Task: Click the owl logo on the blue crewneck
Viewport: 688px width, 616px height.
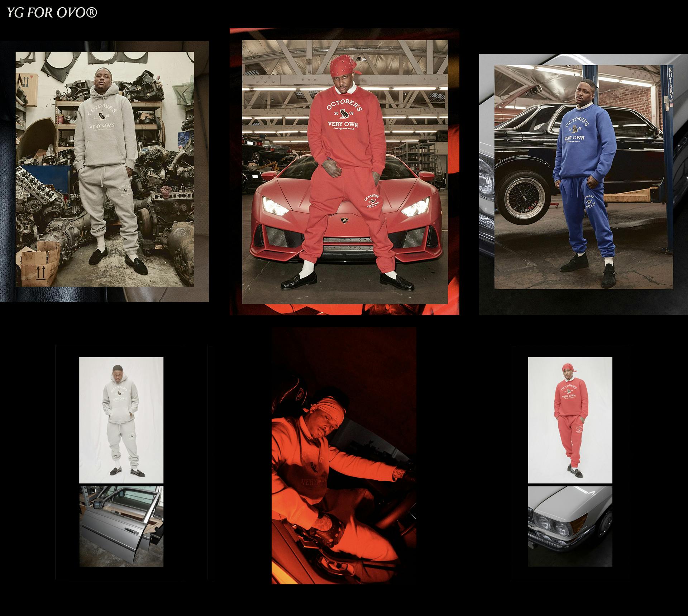Action: tap(574, 128)
